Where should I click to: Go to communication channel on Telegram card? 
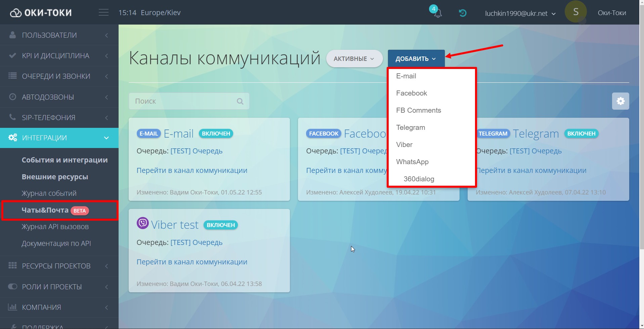(531, 170)
